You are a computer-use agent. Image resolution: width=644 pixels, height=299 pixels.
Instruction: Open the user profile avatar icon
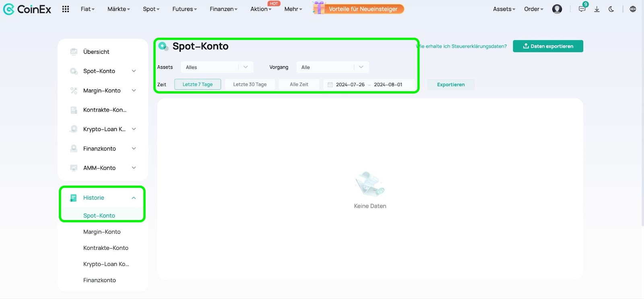(557, 9)
